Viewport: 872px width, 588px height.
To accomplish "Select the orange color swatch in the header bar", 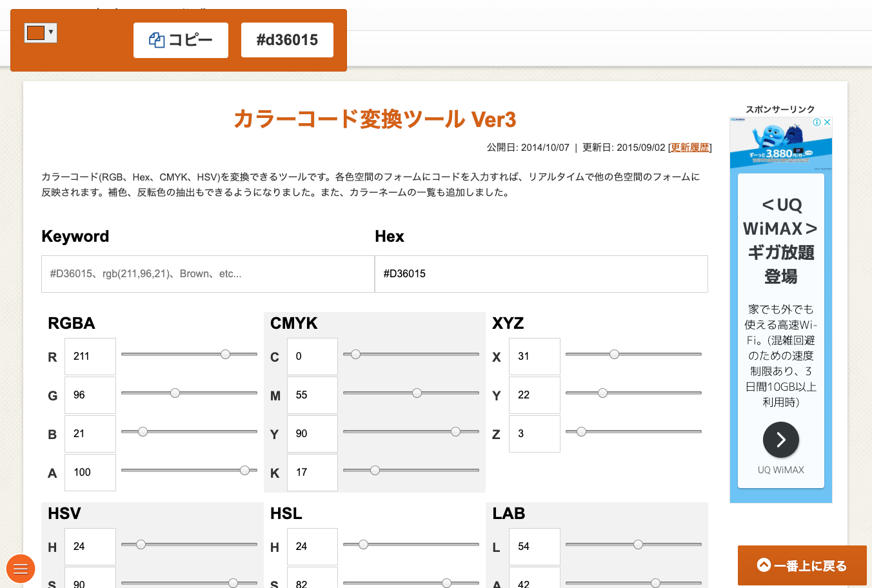I will pyautogui.click(x=35, y=32).
